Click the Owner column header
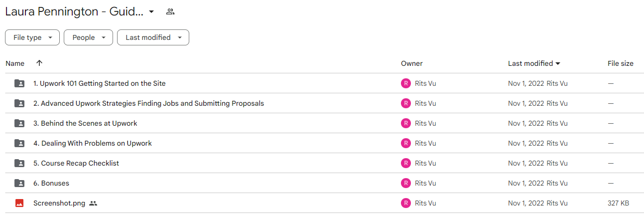 pyautogui.click(x=412, y=63)
